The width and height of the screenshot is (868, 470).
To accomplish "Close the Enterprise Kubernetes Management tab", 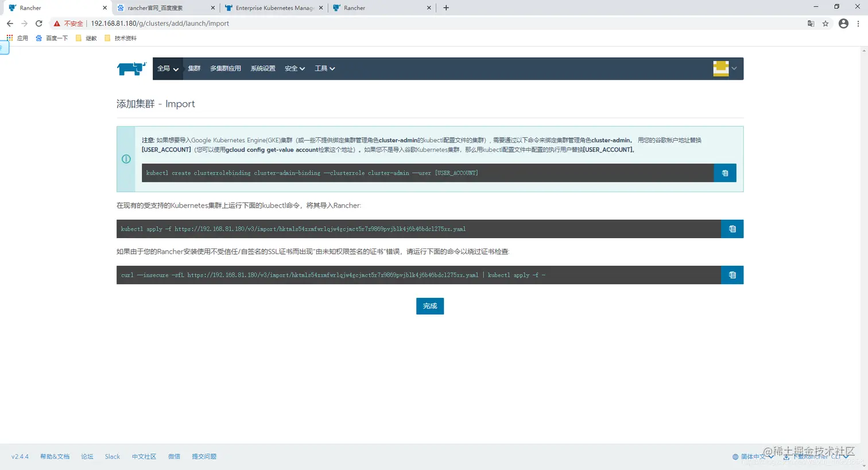I will [321, 8].
